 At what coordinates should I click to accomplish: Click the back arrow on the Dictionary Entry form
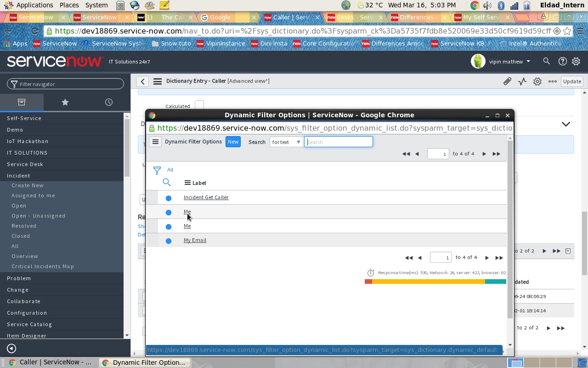point(142,81)
